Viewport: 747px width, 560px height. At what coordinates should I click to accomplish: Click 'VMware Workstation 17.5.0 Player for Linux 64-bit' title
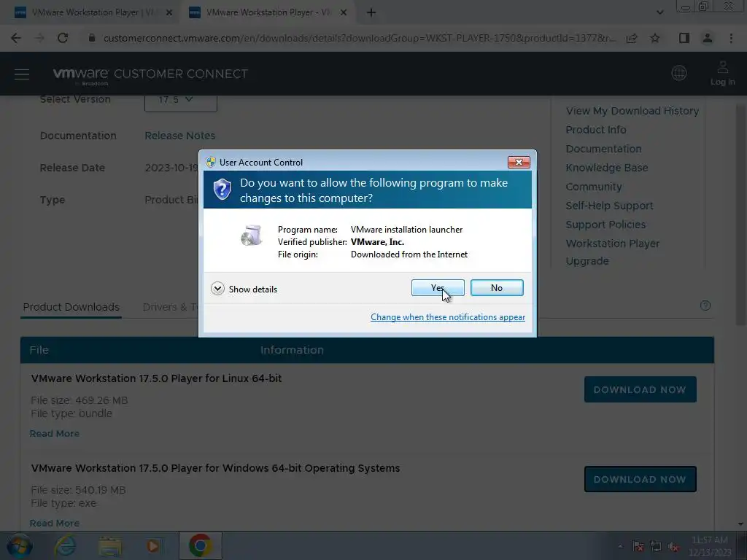pos(156,378)
